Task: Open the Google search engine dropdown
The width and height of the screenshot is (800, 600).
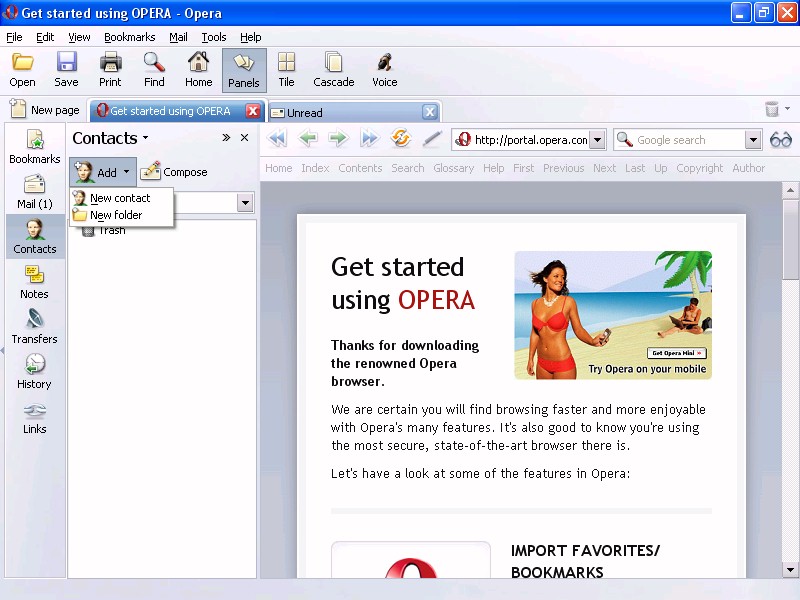Action: tap(753, 140)
